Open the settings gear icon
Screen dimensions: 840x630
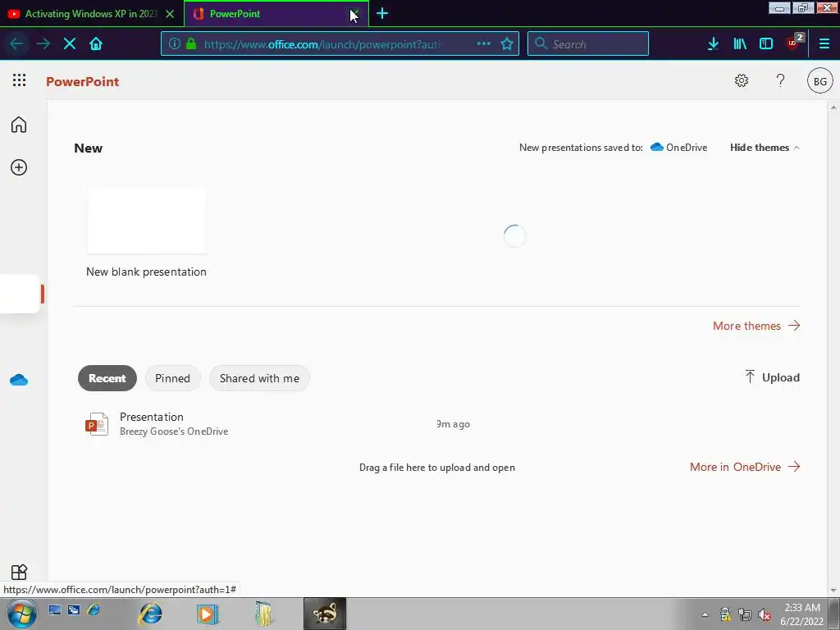(x=742, y=80)
